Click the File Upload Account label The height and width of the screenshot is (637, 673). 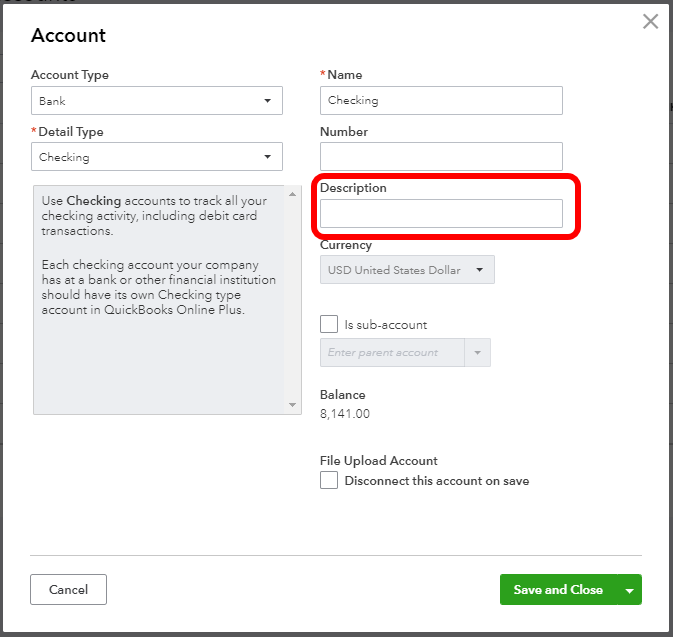click(379, 461)
